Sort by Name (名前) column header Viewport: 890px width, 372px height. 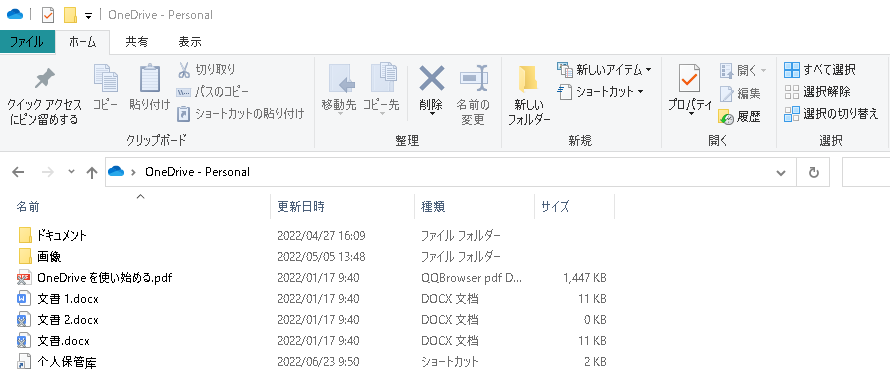[x=27, y=207]
